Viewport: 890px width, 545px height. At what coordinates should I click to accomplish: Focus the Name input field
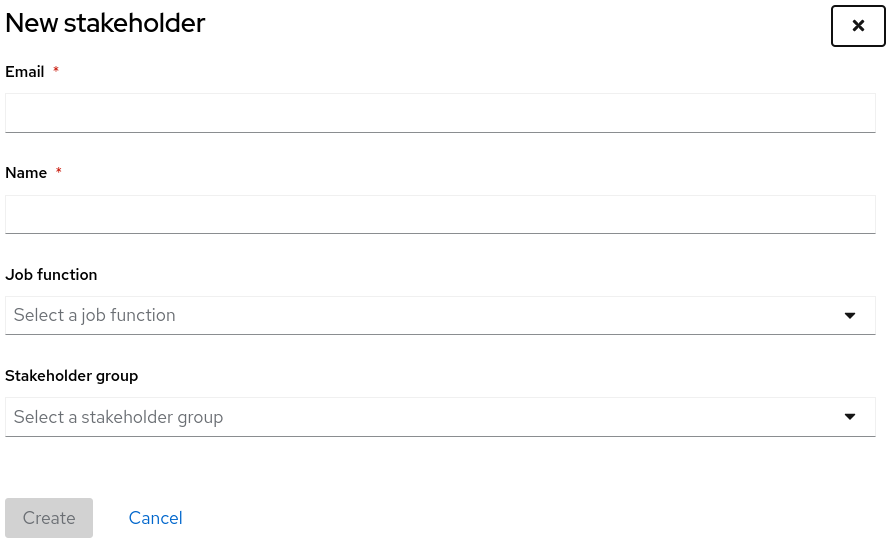[440, 214]
